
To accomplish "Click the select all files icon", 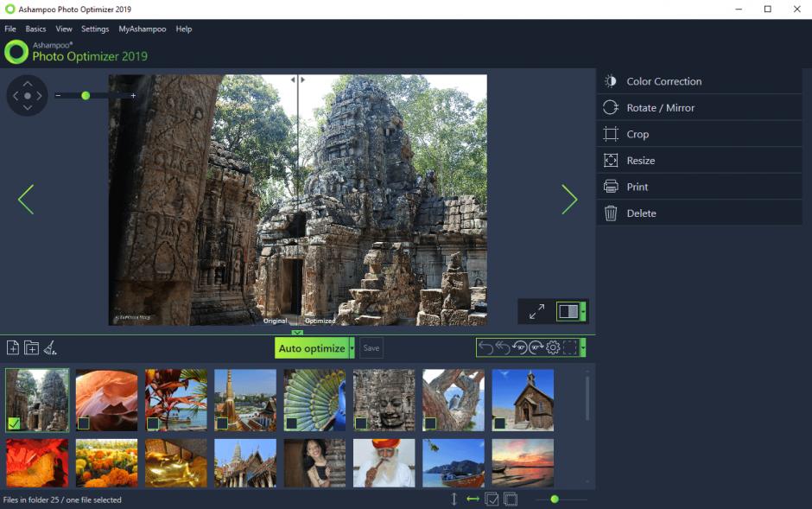I will click(x=492, y=499).
